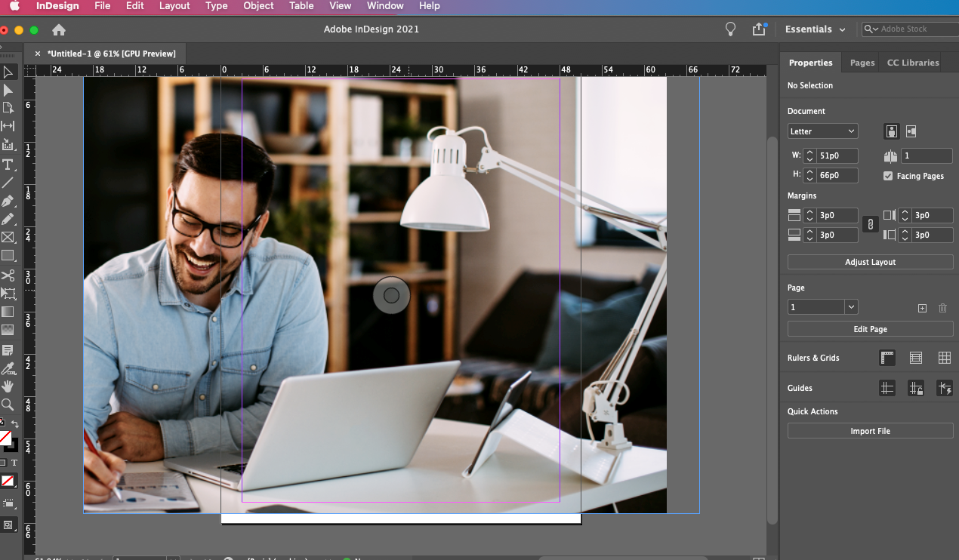Toggle smart guides icon
Image resolution: width=959 pixels, height=560 pixels.
(944, 388)
